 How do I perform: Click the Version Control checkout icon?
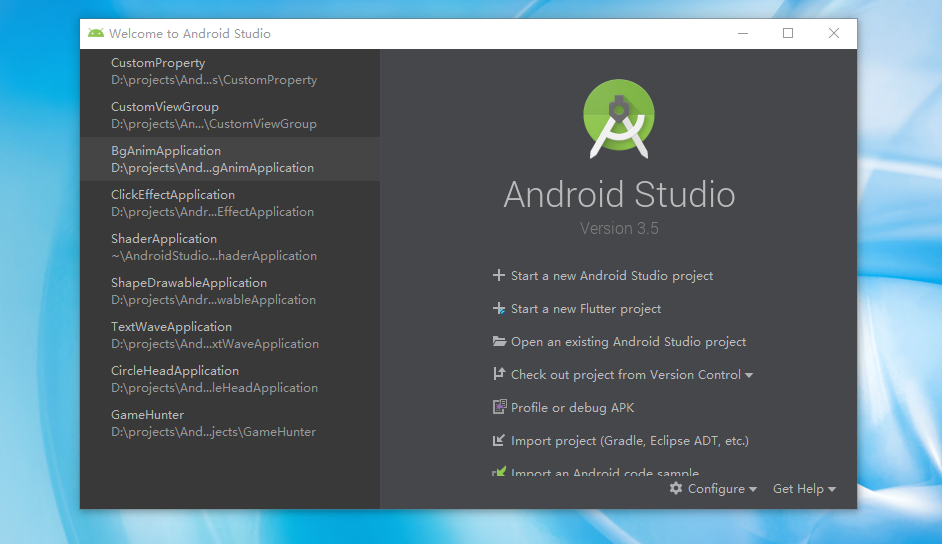(499, 373)
